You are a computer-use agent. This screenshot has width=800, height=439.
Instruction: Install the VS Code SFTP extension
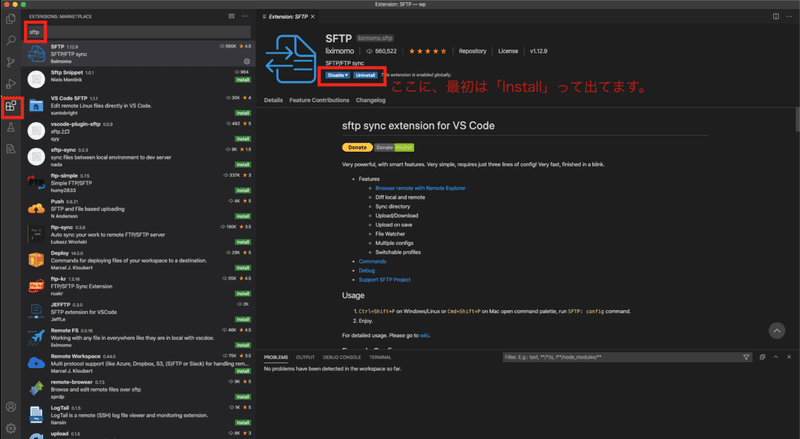(242, 113)
